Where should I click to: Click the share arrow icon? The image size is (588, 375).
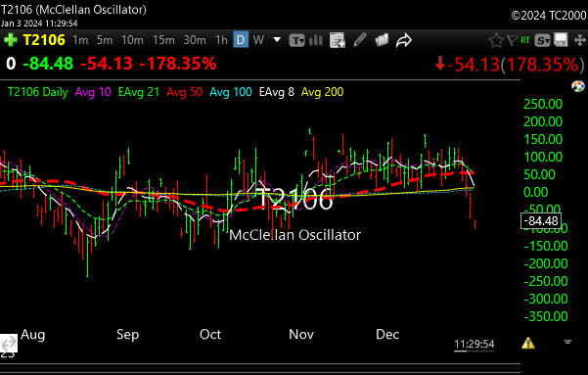pyautogui.click(x=404, y=40)
